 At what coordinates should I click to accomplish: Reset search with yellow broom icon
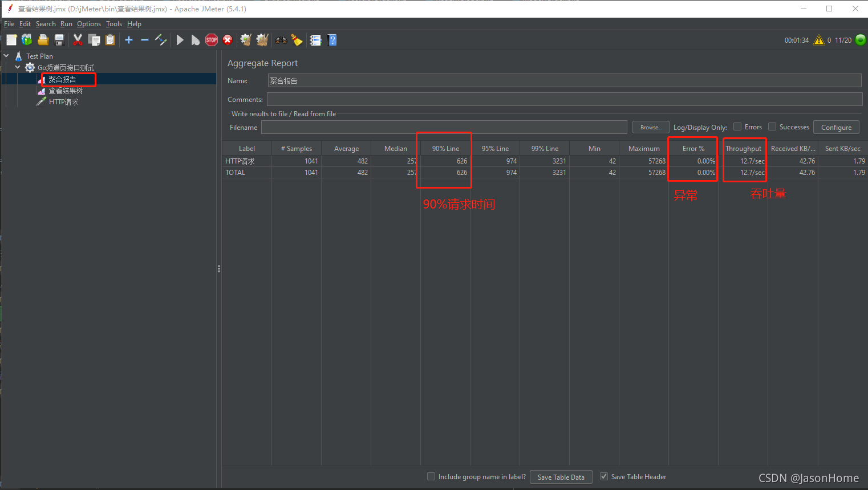[297, 40]
